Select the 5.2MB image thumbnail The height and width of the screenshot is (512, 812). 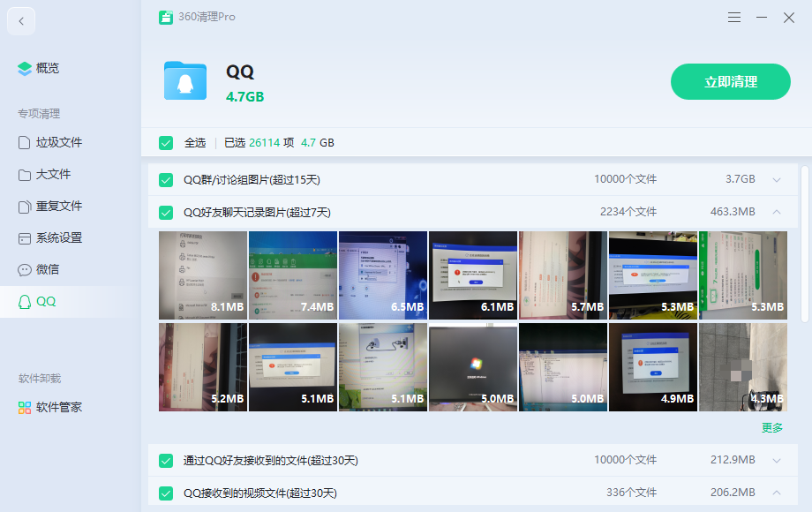coord(203,367)
